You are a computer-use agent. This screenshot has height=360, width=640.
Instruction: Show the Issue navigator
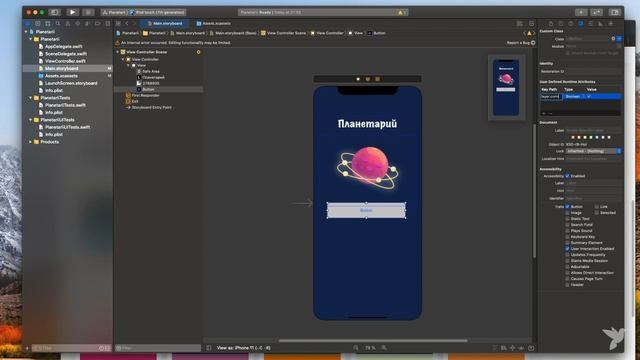pyautogui.click(x=68, y=24)
